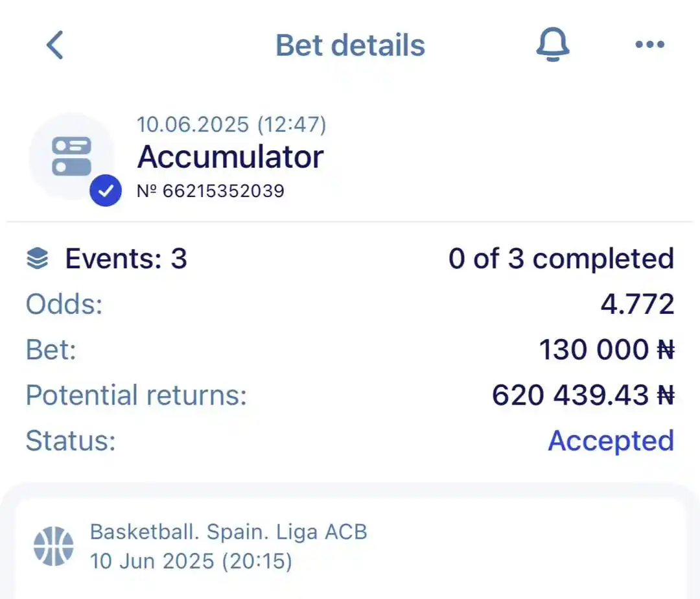700x599 pixels.
Task: Open notifications via the bell icon
Action: click(552, 45)
